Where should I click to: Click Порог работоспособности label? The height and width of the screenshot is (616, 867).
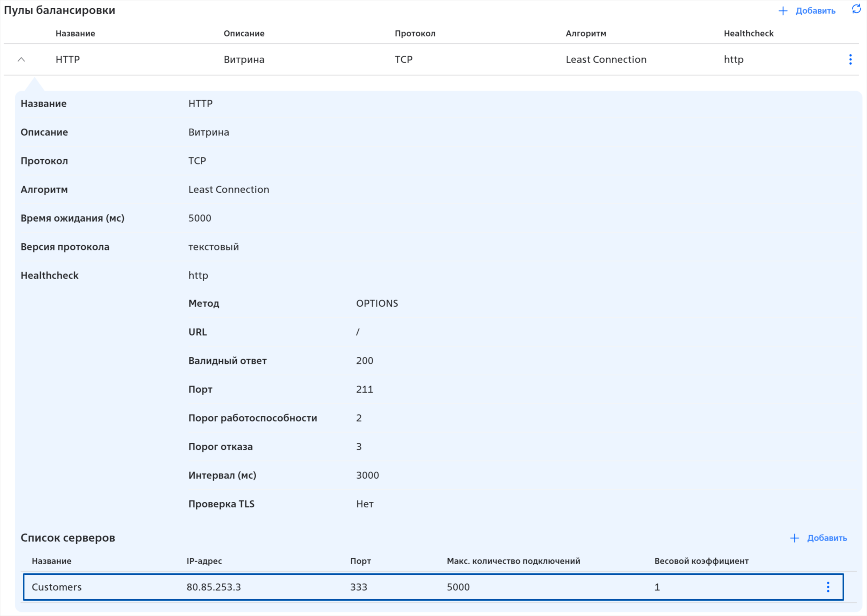253,418
